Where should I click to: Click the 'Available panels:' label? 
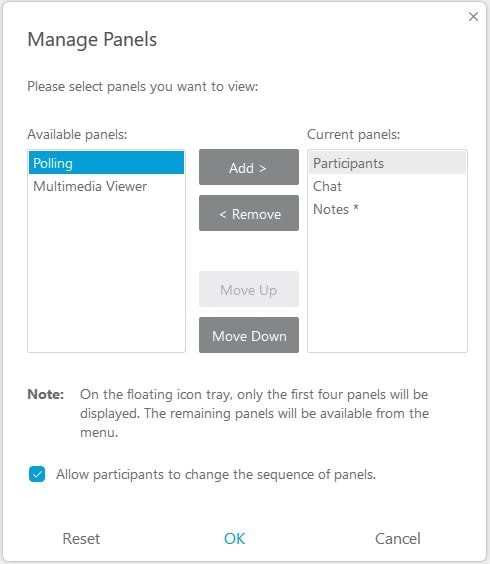pyautogui.click(x=77, y=135)
